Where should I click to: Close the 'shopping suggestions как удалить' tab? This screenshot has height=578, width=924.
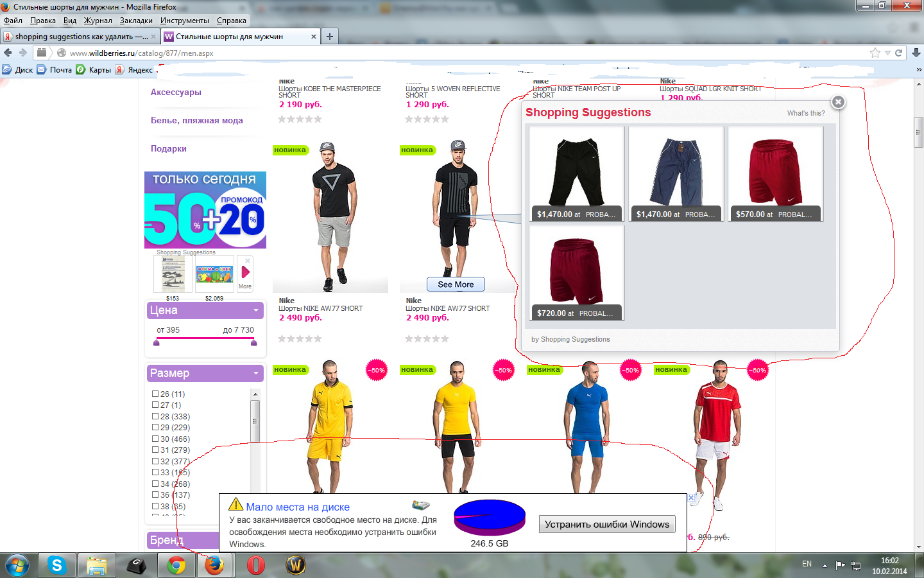click(153, 37)
